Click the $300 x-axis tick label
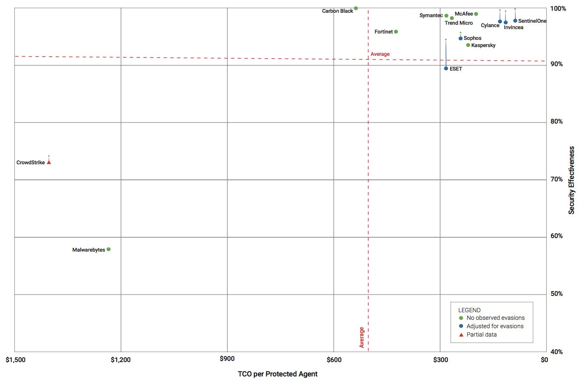588x390 pixels. point(441,360)
